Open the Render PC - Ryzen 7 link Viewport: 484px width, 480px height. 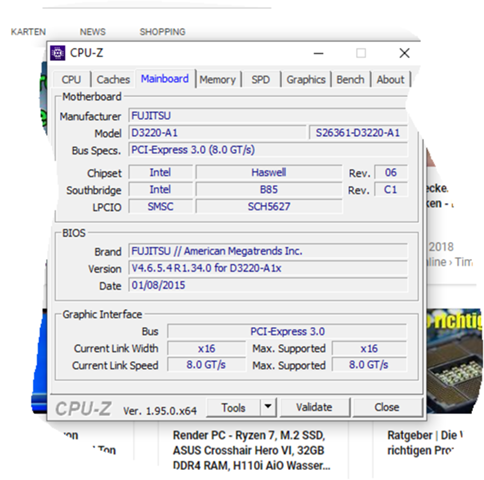[x=252, y=450]
